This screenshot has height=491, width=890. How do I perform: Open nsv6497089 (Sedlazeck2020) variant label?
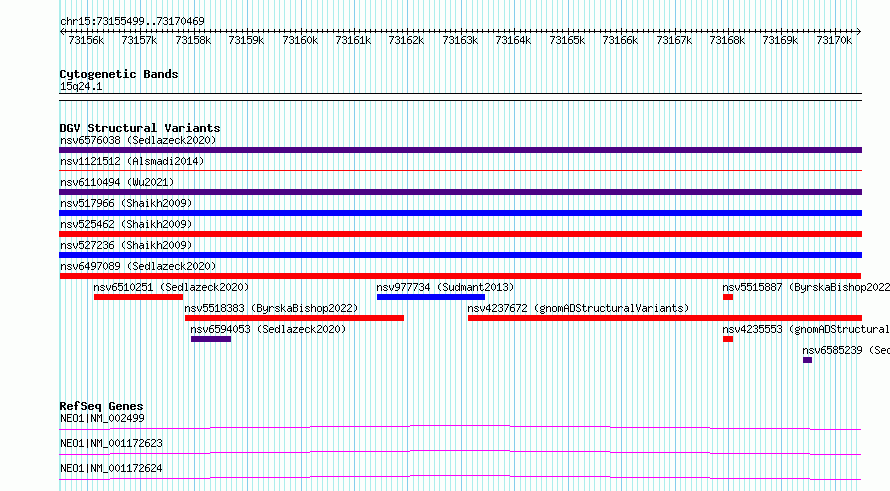tap(138, 266)
